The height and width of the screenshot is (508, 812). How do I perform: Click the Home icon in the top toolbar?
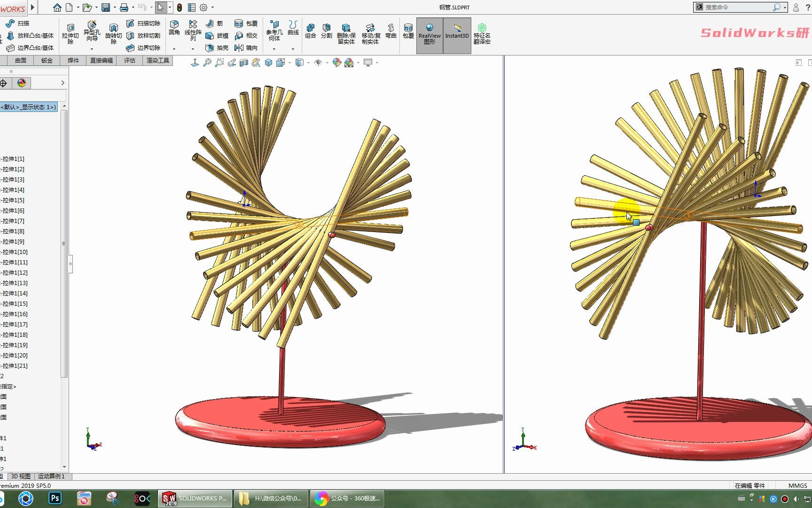(x=57, y=8)
